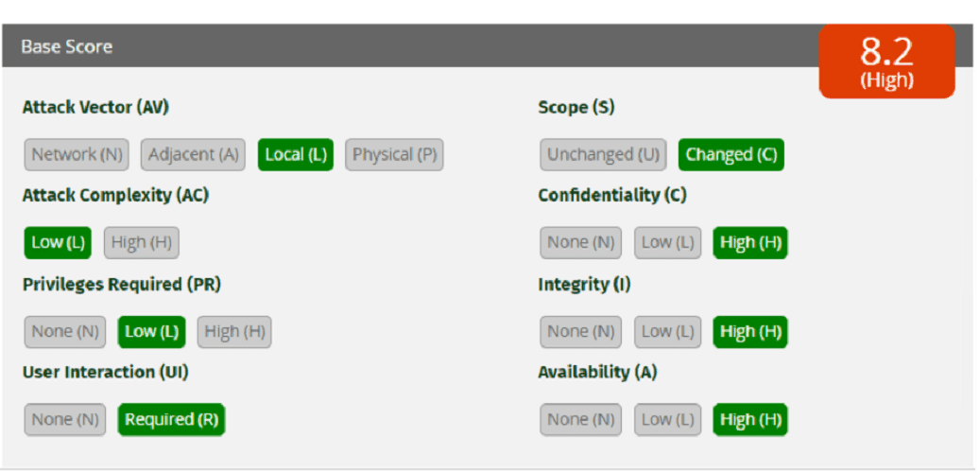980x473 pixels.
Task: Select Local (L) attack vector
Action: (x=296, y=154)
